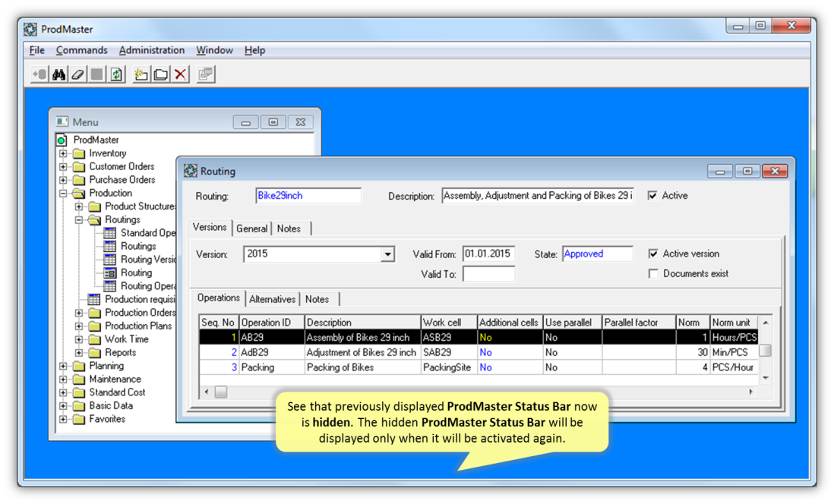The image size is (834, 504).
Task: Click the new folder icon with yellow sparkle
Action: tap(141, 74)
